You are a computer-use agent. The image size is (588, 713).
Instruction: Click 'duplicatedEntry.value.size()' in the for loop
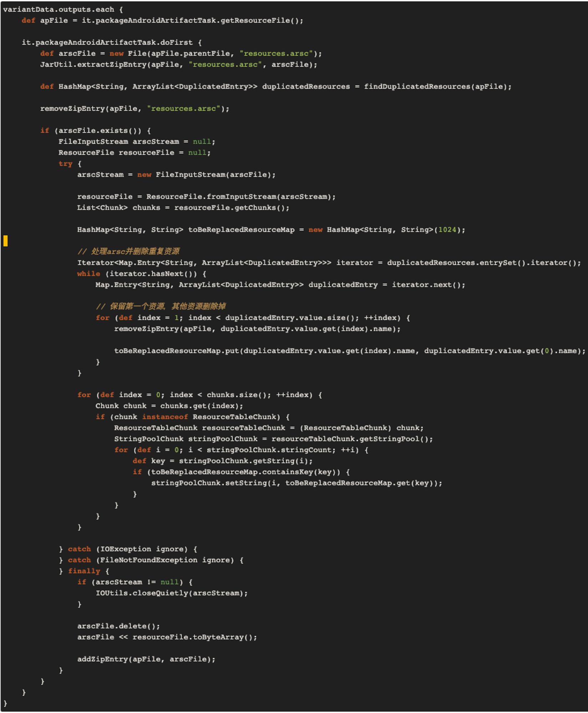point(290,318)
